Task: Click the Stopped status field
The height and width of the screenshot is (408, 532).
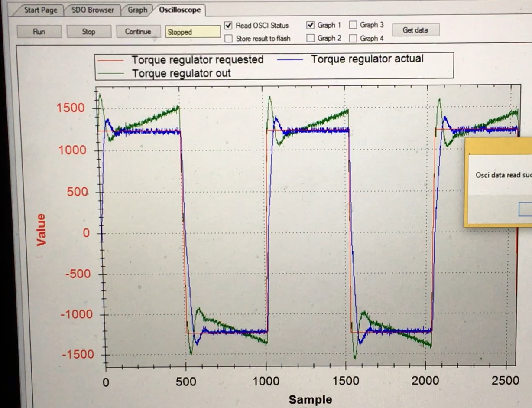Action: coord(192,32)
